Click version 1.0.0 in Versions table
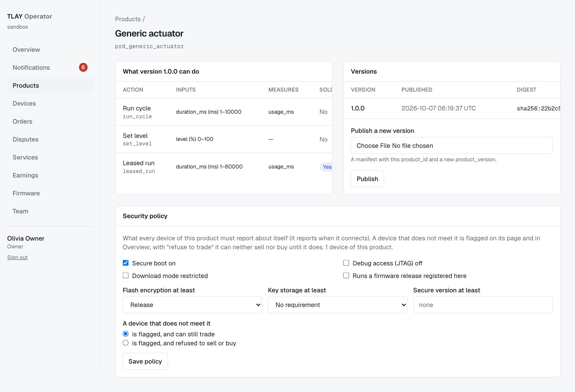575x392 pixels. coord(358,108)
